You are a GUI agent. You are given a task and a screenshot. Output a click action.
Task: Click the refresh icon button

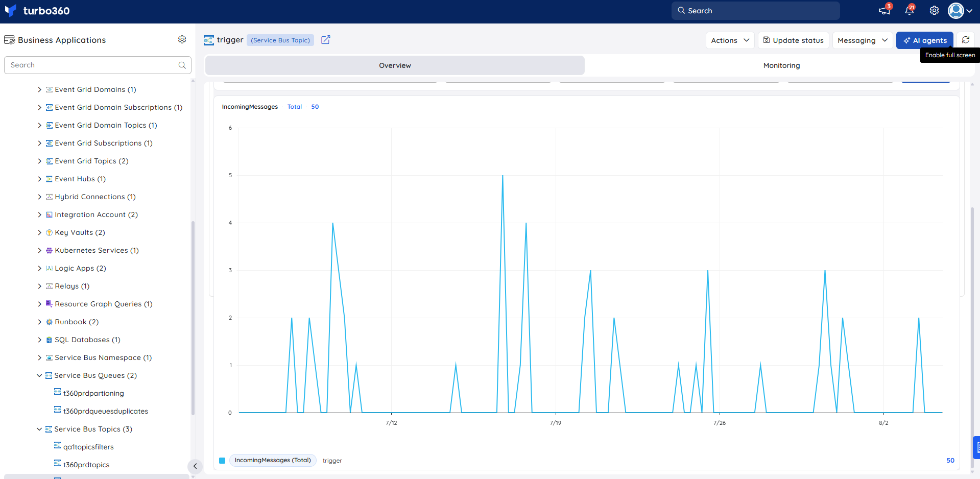[966, 40]
